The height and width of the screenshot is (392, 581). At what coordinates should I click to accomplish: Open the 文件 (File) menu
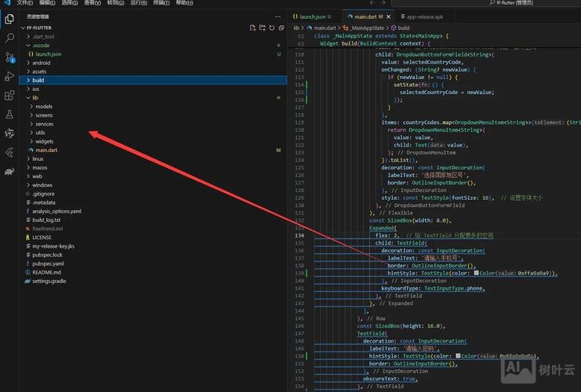click(x=24, y=3)
